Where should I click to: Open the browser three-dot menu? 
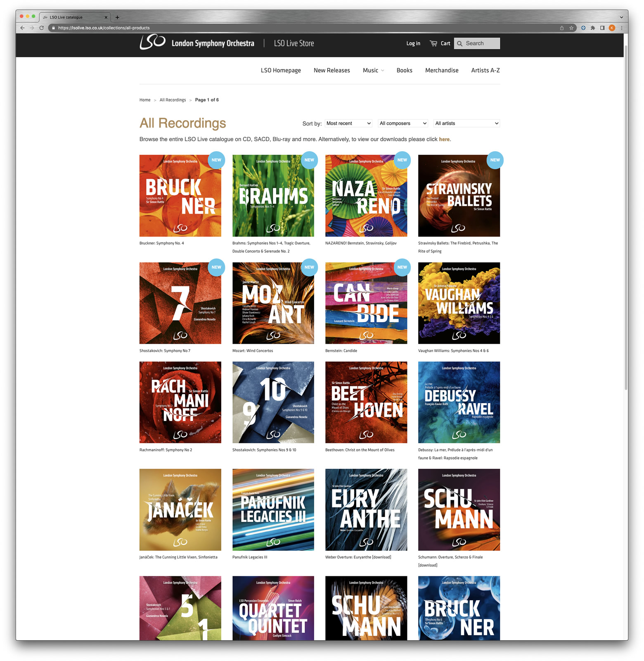pos(622,28)
